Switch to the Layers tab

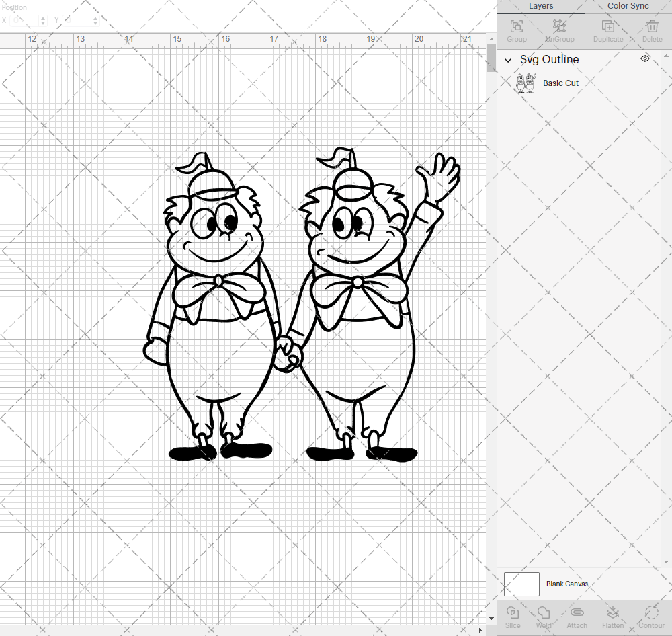pyautogui.click(x=541, y=6)
